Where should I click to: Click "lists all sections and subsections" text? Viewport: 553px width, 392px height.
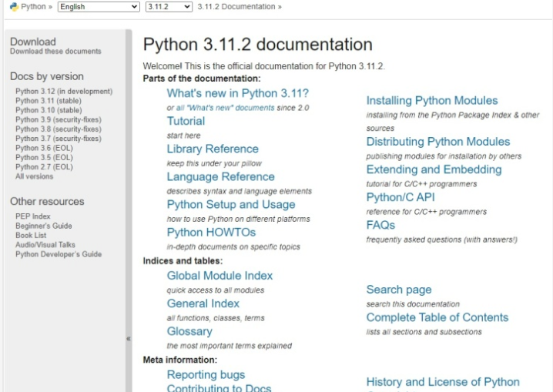point(424,332)
